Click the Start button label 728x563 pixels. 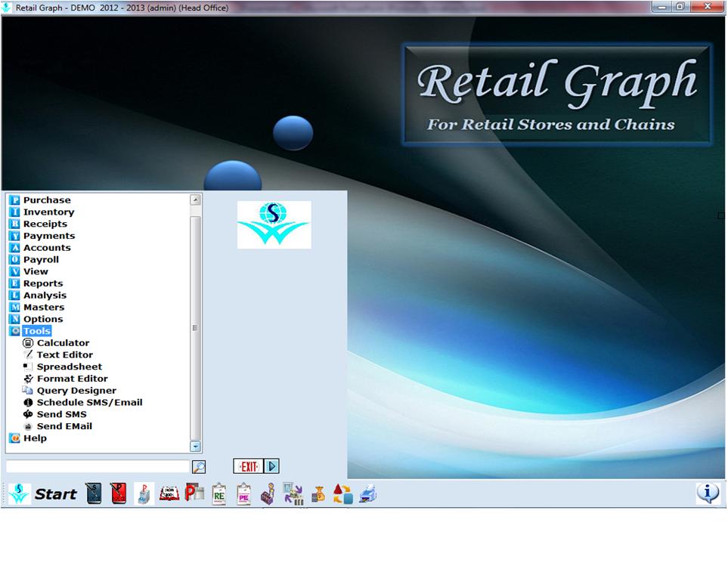click(56, 494)
